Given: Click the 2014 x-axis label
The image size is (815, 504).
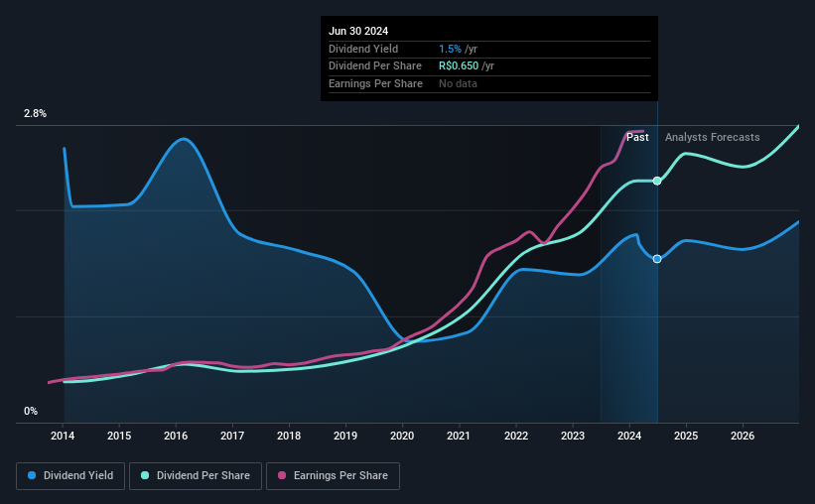Looking at the screenshot, I should (x=63, y=436).
